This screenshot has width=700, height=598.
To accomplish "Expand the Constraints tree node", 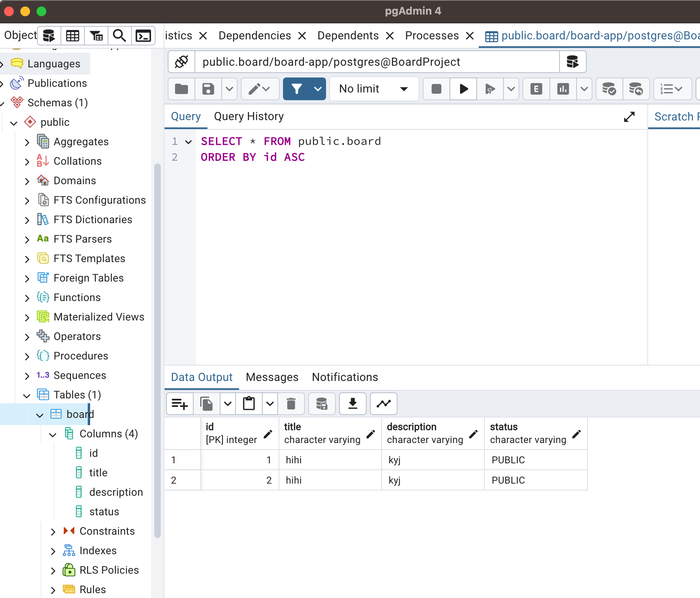I will point(53,532).
